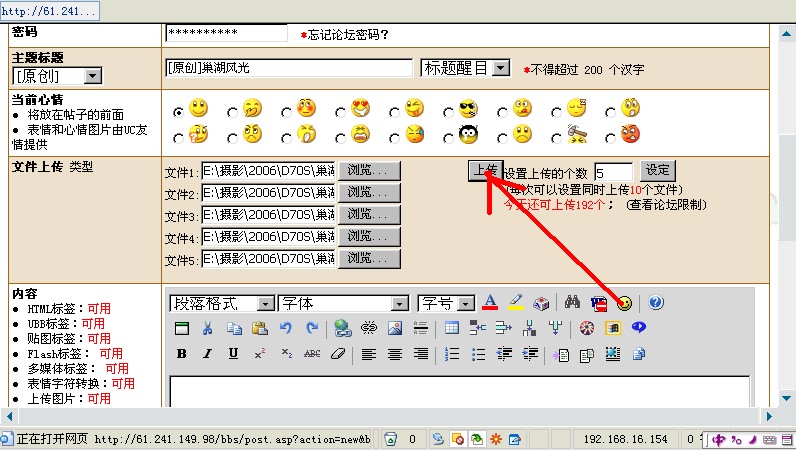796x451 pixels.
Task: Click the undo arrow icon
Action: 286,328
